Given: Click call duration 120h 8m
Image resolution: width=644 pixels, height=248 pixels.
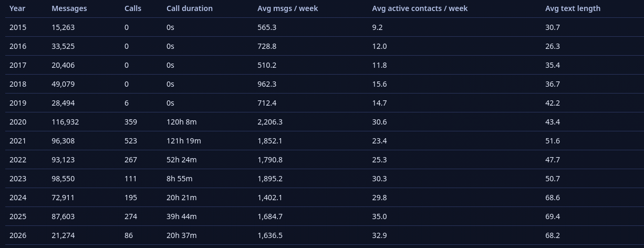Looking at the screenshot, I should (181, 122).
